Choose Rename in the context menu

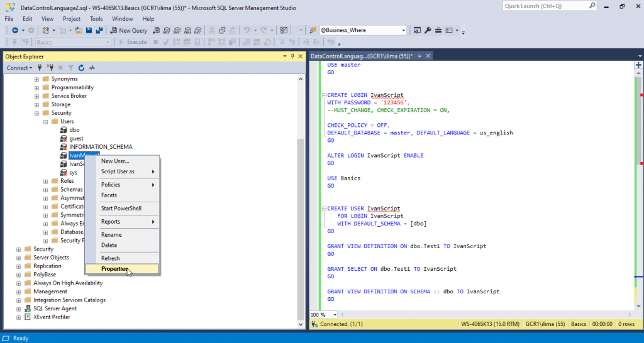tap(122, 235)
